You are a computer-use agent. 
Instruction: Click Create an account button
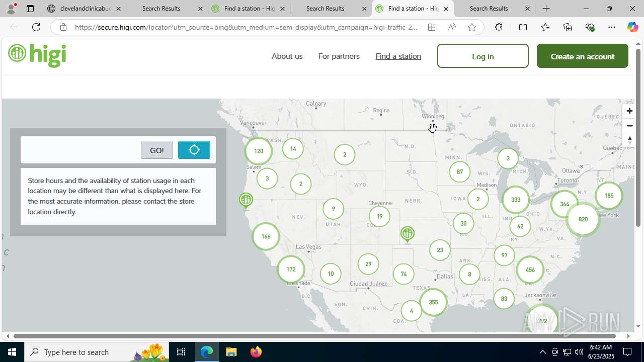point(583,56)
